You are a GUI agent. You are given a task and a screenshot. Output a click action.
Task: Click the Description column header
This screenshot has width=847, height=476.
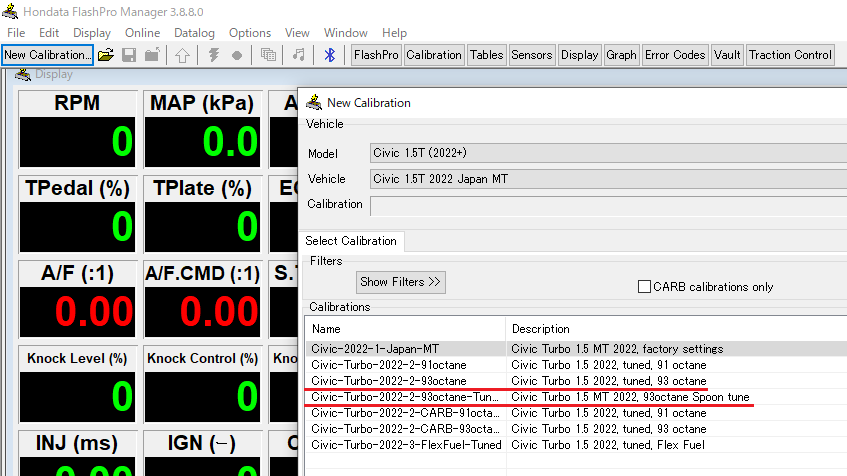[x=676, y=329]
